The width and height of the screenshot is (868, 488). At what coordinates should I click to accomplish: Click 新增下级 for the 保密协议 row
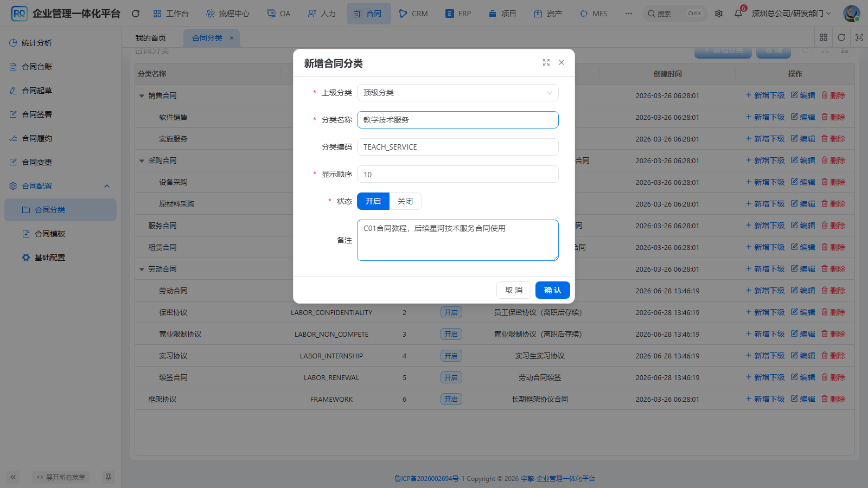[765, 312]
